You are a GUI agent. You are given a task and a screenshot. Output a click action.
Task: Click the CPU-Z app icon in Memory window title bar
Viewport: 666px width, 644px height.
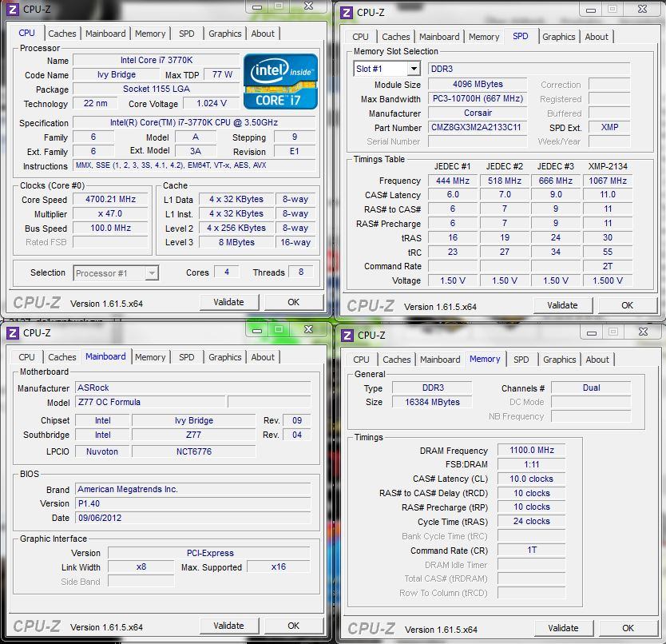(x=347, y=336)
